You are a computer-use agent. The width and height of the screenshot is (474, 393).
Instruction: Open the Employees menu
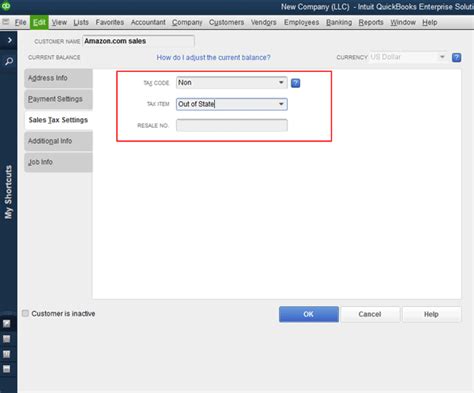coord(301,22)
